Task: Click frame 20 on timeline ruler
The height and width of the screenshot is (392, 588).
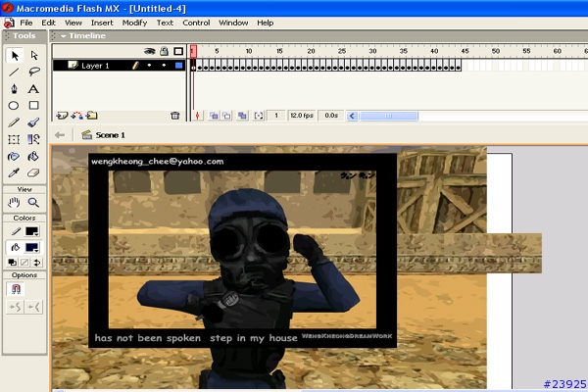Action: coord(311,51)
